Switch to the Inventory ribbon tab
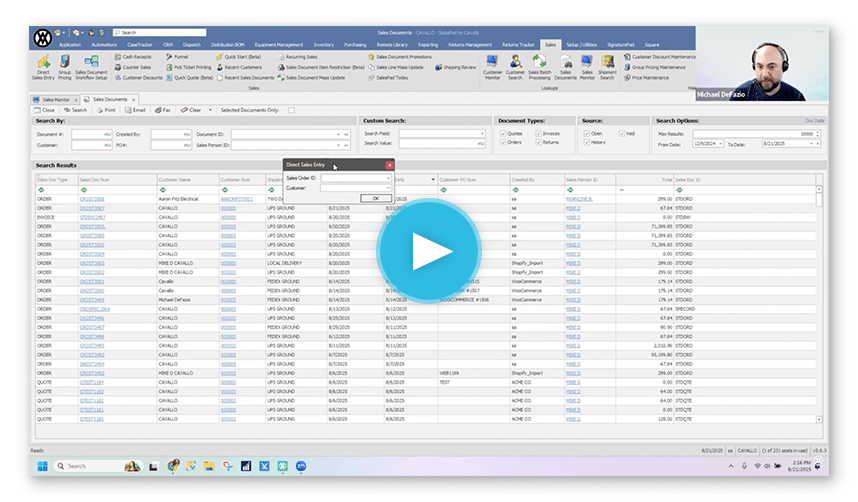The height and width of the screenshot is (502, 858). (x=323, y=45)
